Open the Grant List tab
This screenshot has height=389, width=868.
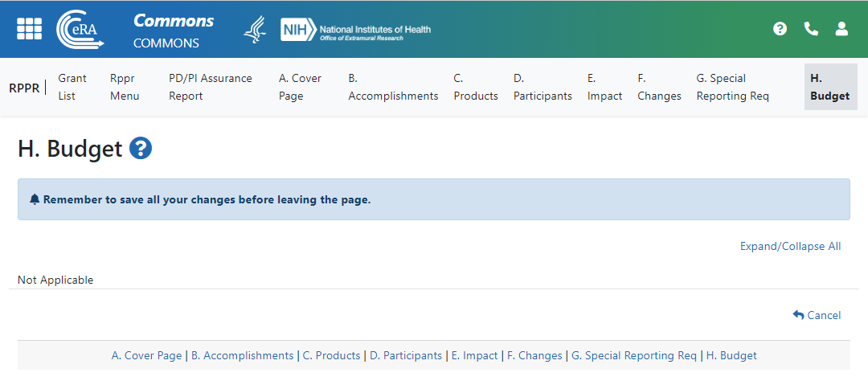tap(72, 87)
